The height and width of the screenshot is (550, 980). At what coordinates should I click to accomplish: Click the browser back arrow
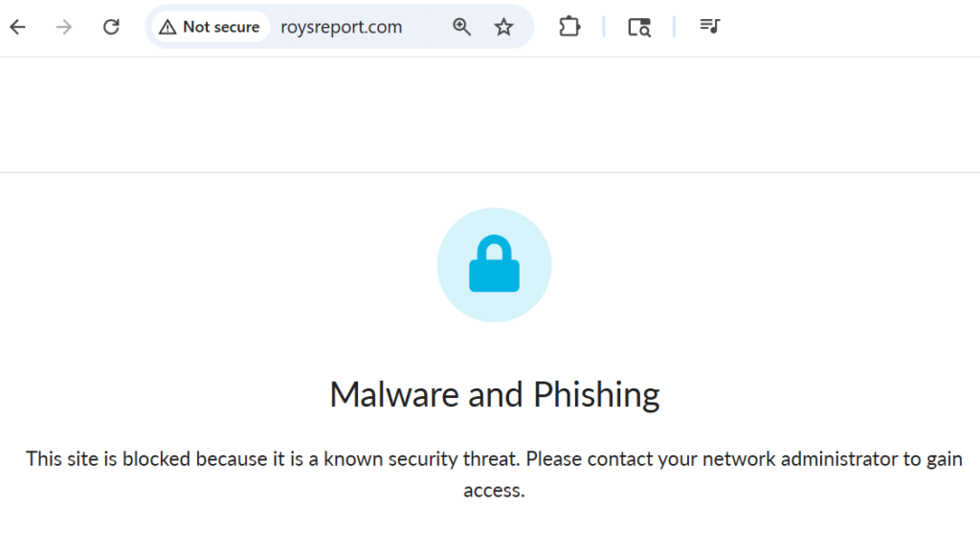coord(17,27)
